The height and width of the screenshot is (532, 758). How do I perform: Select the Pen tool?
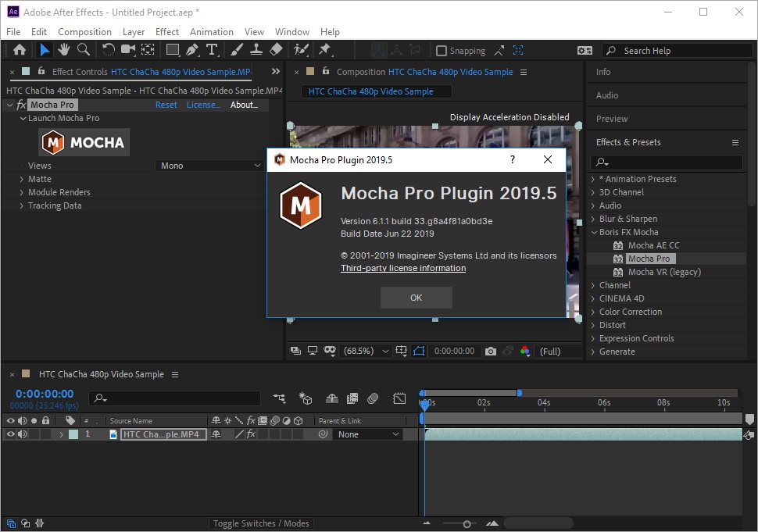pyautogui.click(x=192, y=50)
